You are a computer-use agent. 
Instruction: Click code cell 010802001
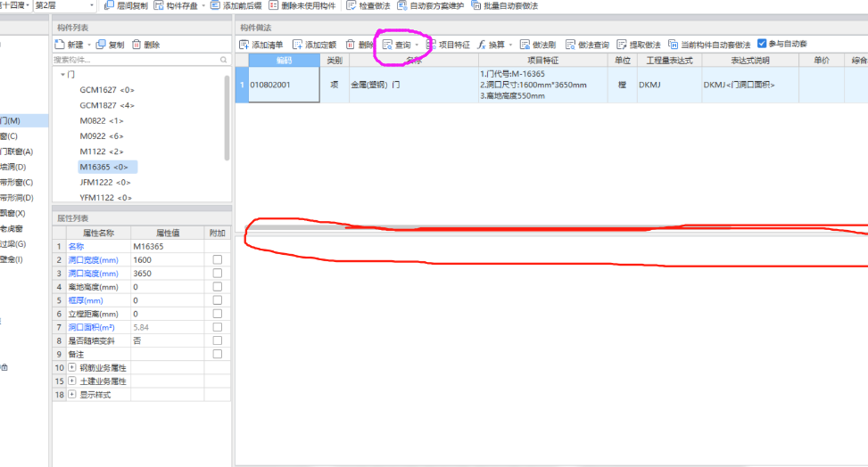(284, 85)
